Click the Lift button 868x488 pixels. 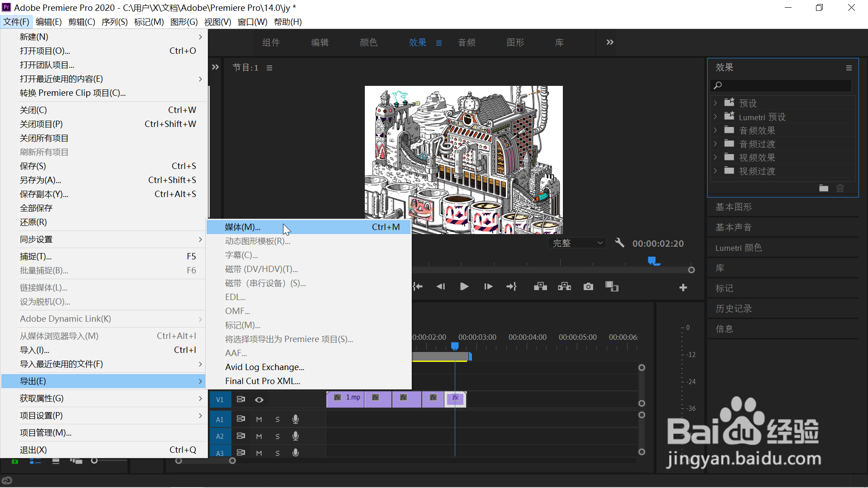pos(540,286)
